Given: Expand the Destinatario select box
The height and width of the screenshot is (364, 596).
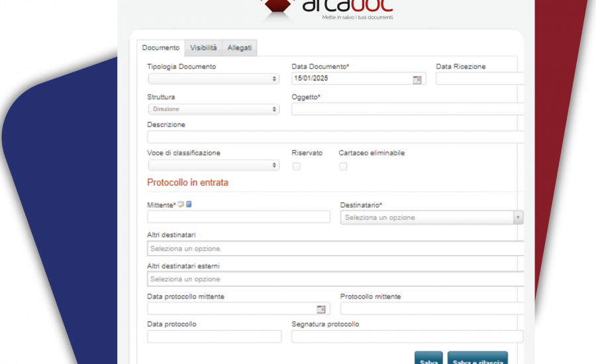Looking at the screenshot, I should click(432, 217).
